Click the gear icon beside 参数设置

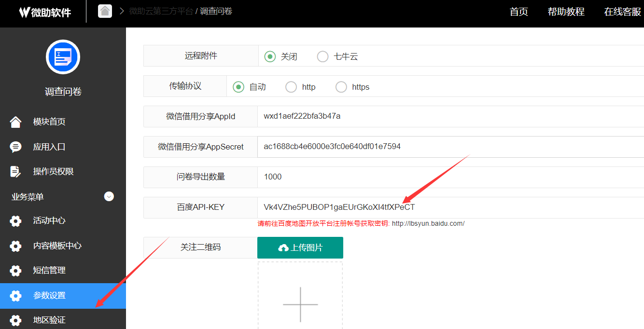click(15, 296)
